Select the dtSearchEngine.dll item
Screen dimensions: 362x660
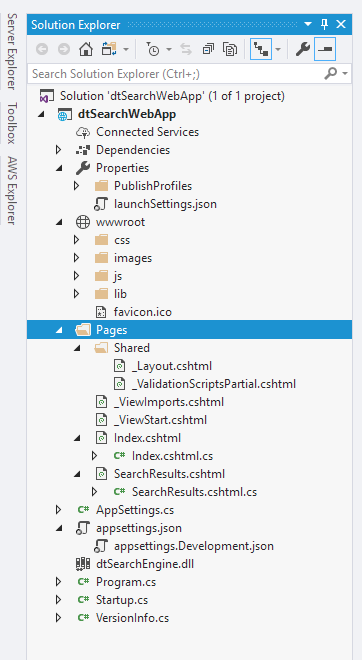145,564
